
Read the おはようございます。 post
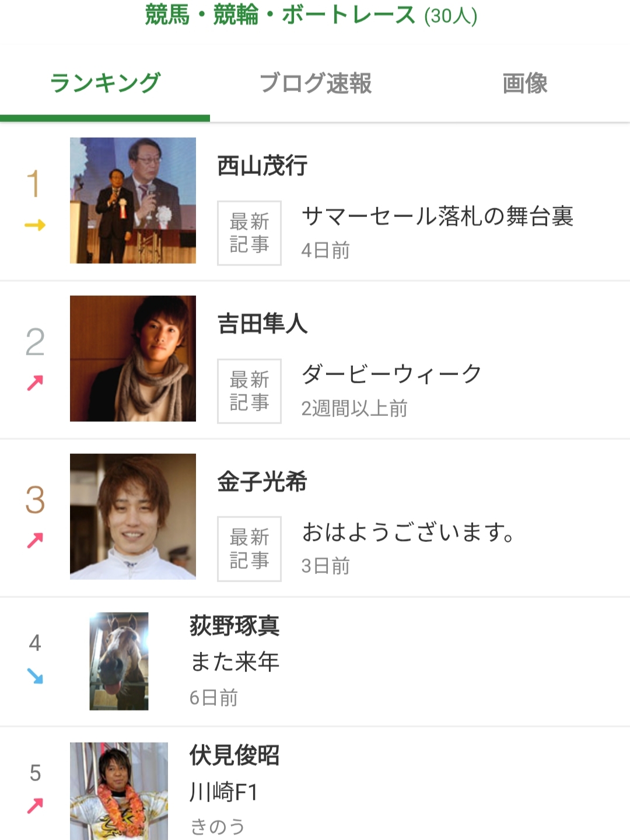[x=408, y=533]
